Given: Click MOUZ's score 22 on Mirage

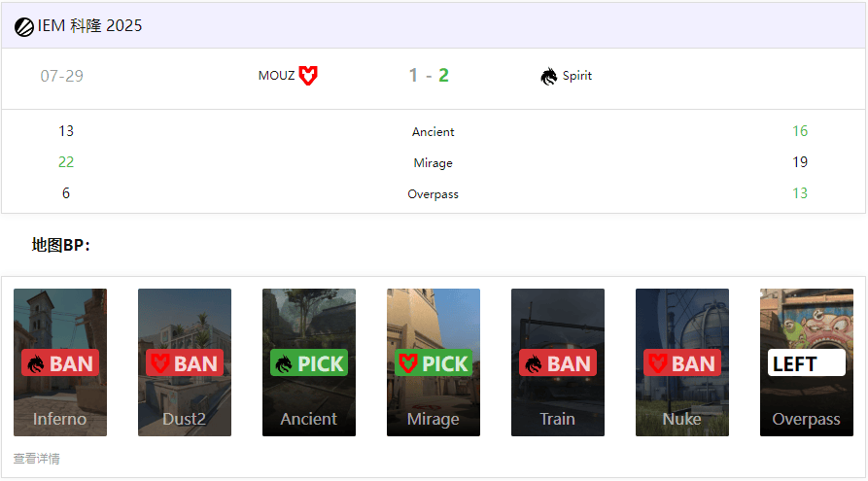Looking at the screenshot, I should point(66,162).
